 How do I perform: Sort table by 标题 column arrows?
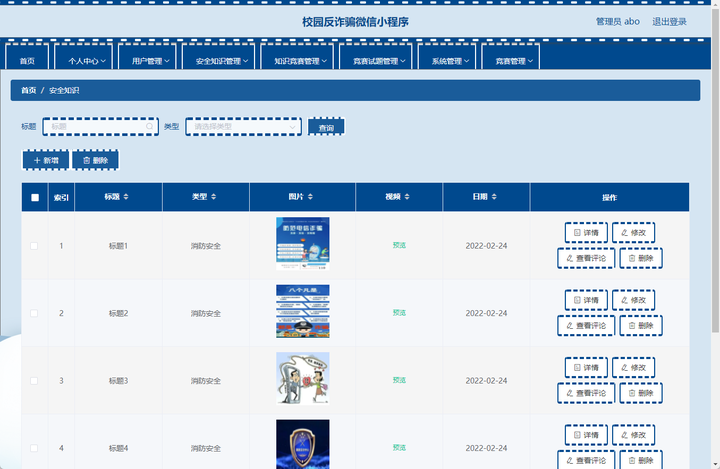click(x=126, y=197)
